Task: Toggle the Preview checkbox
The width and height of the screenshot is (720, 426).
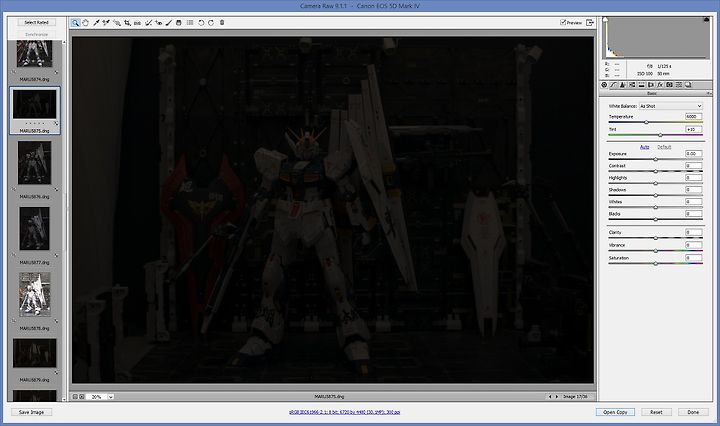Action: [563, 22]
